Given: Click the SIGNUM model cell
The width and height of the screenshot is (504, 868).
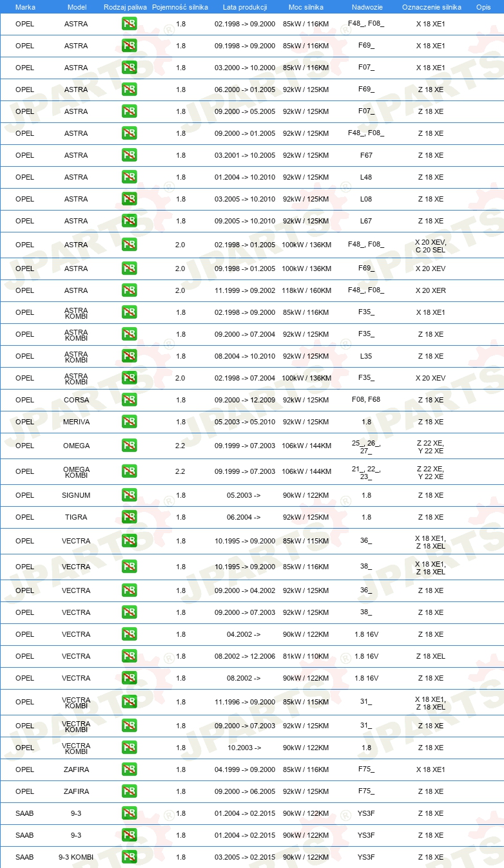Looking at the screenshot, I should point(76,495).
